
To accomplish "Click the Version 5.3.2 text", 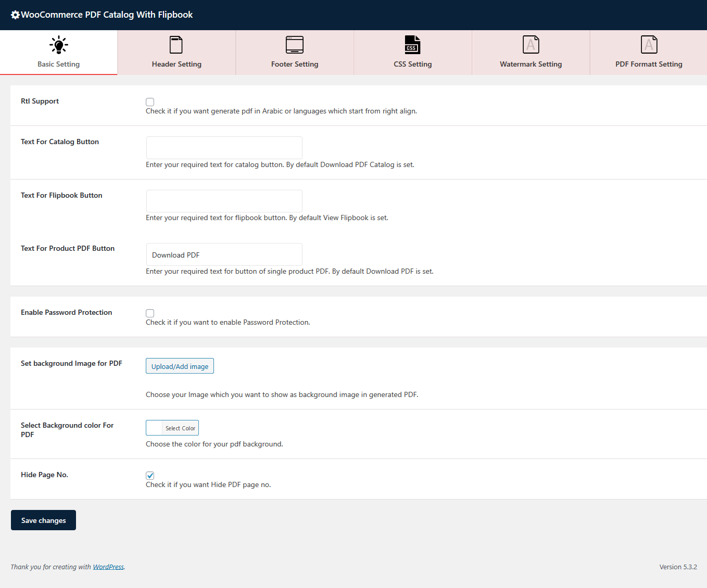I will [678, 567].
